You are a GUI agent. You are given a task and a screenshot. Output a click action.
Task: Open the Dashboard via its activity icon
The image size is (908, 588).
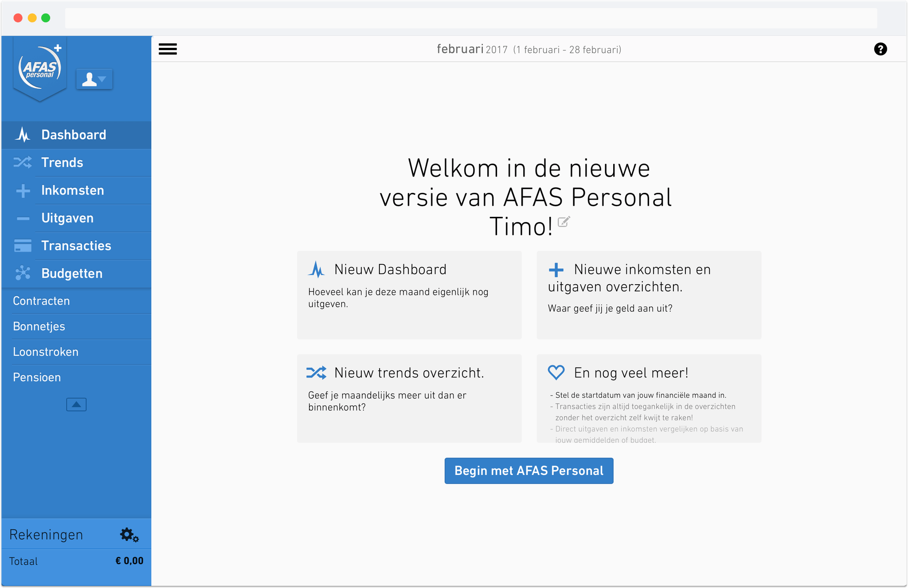[23, 134]
